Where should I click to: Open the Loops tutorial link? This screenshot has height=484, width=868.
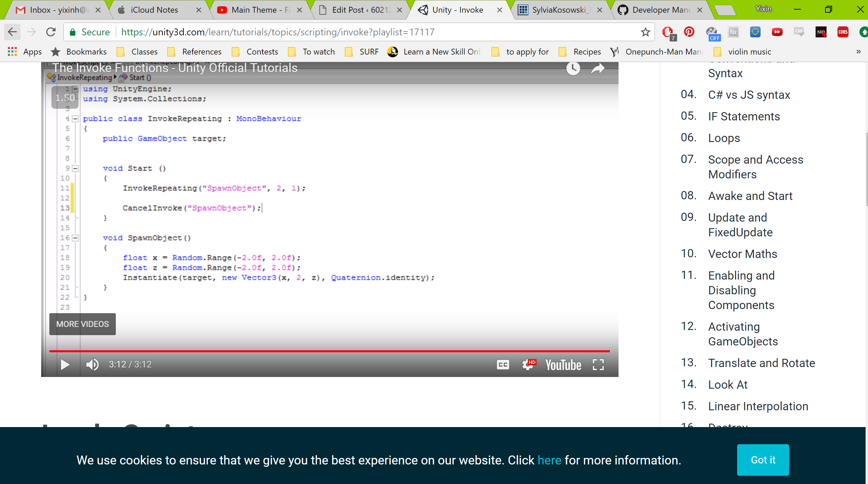pos(724,138)
